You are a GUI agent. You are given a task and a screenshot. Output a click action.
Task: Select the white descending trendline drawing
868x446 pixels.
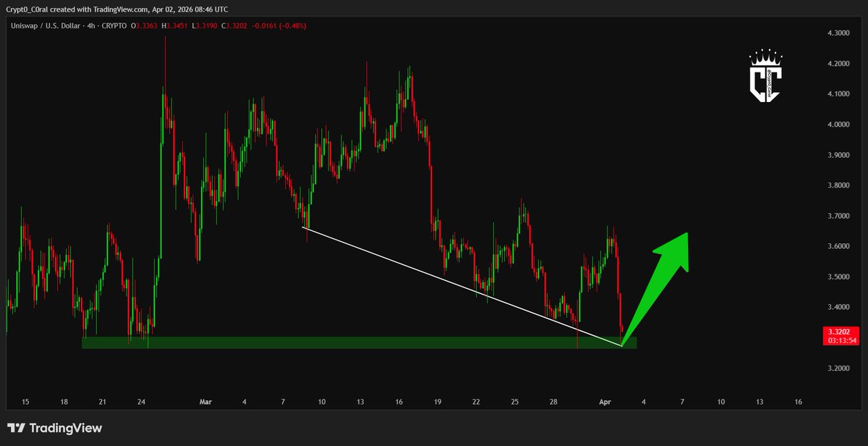(x=461, y=287)
